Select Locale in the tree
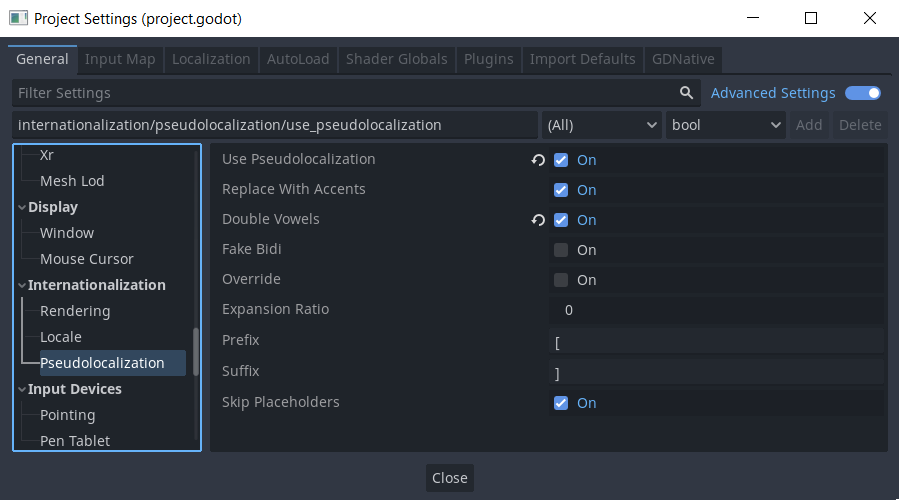The image size is (899, 500). [61, 337]
